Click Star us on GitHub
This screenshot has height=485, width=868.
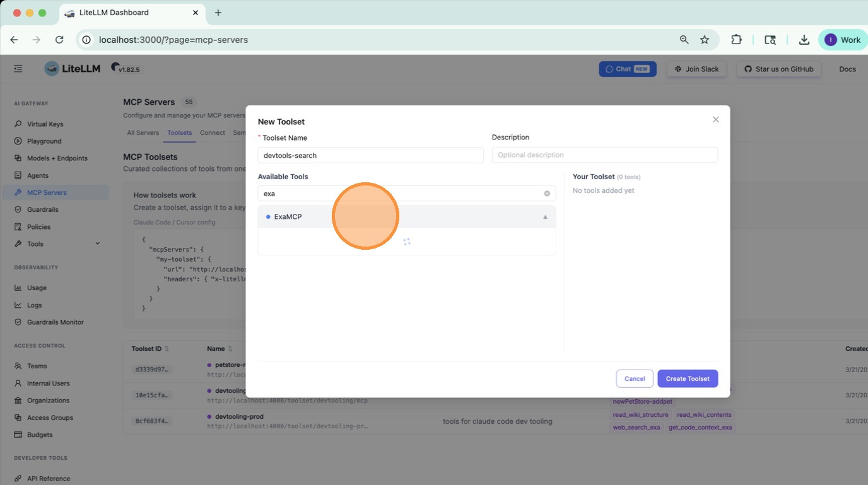coord(779,69)
